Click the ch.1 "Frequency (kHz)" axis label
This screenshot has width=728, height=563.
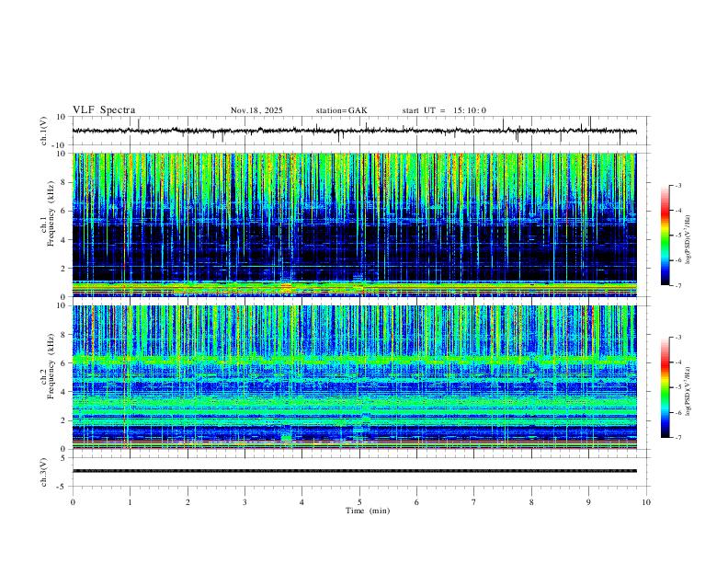point(51,212)
